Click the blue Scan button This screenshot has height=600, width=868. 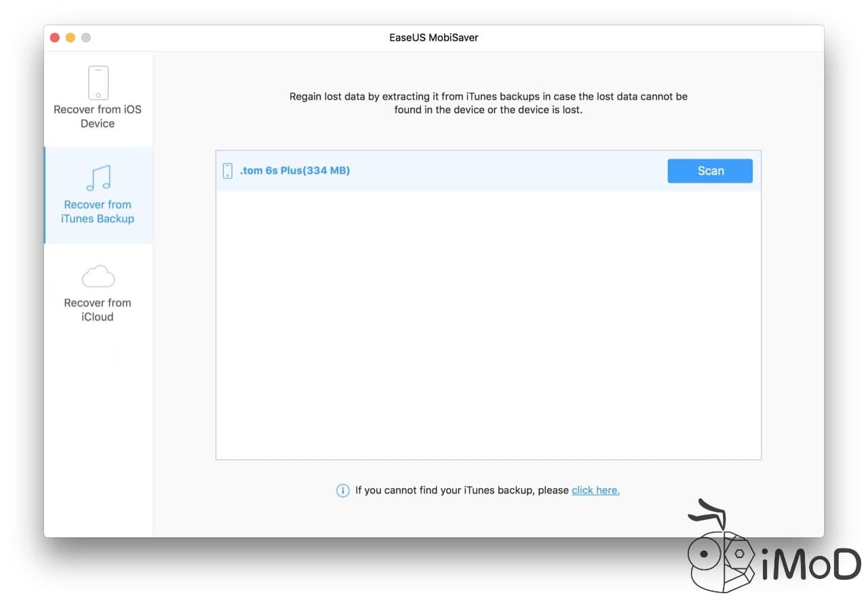[x=709, y=171]
